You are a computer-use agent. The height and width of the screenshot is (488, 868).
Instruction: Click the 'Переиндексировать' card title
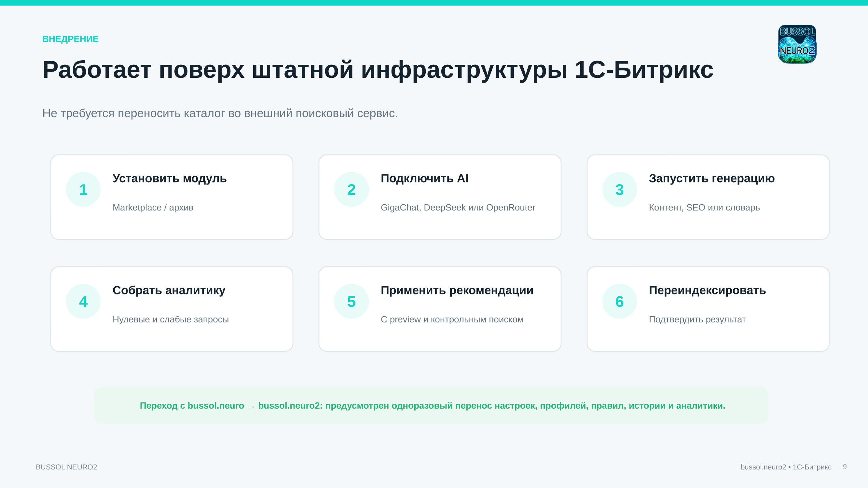coord(707,290)
